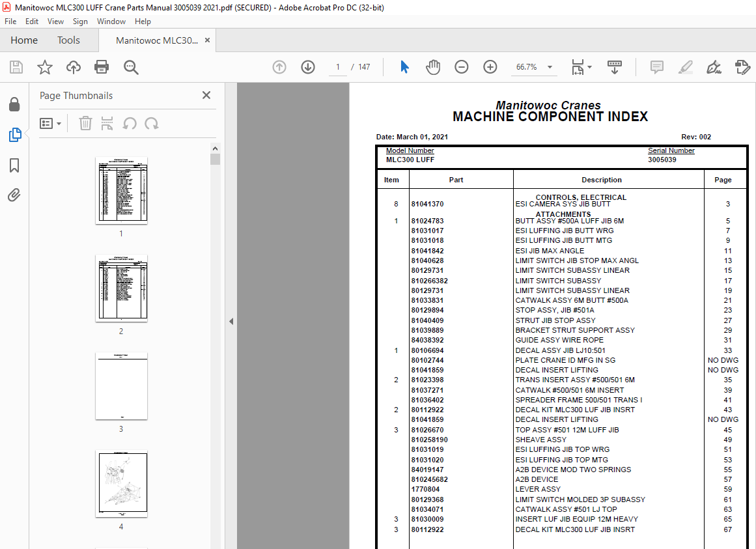Select page 1 thumbnail
Screen dimensions: 756x549
click(x=122, y=190)
